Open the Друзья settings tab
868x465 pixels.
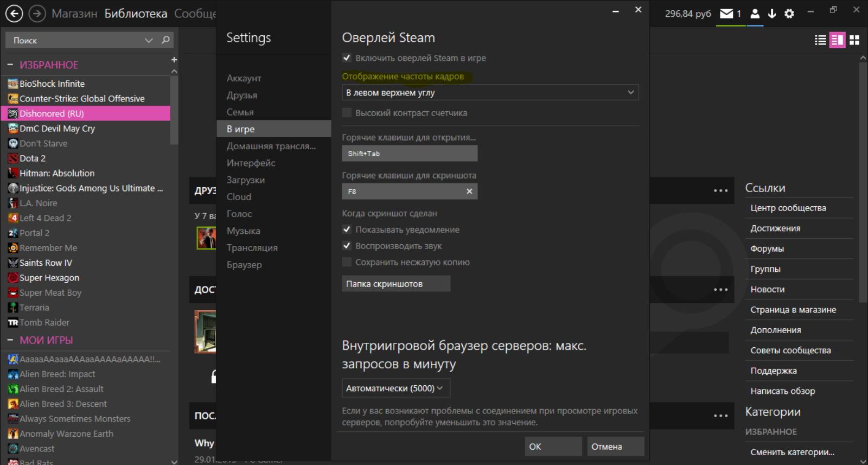click(242, 95)
